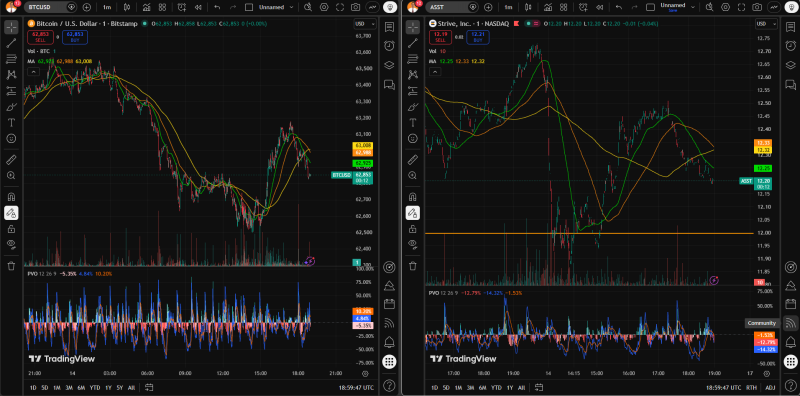Open USD currency dropdown in BTCUSD chart

[365, 24]
